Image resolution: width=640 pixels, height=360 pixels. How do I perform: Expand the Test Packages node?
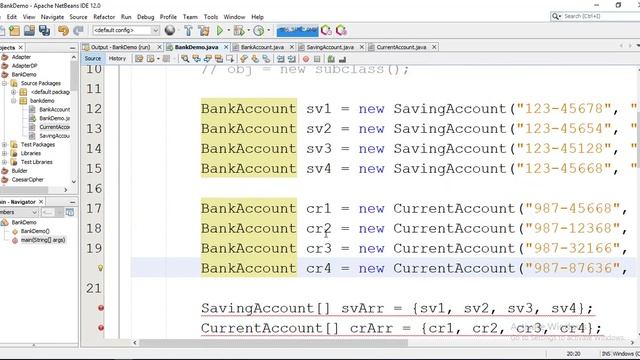tap(4, 144)
